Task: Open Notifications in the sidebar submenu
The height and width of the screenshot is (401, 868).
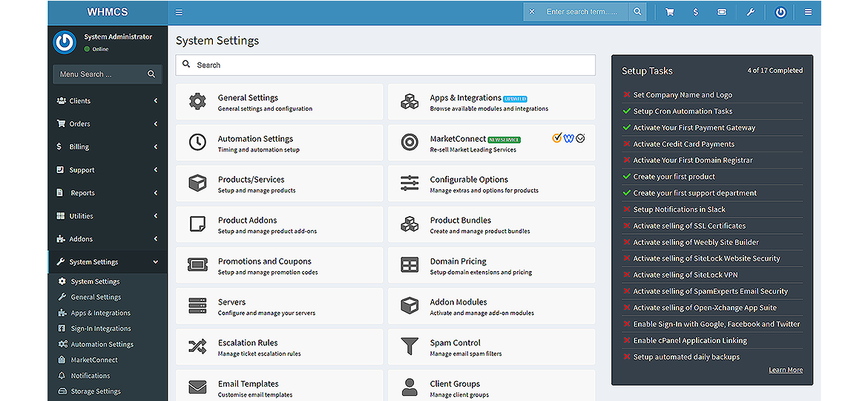Action: tap(91, 376)
